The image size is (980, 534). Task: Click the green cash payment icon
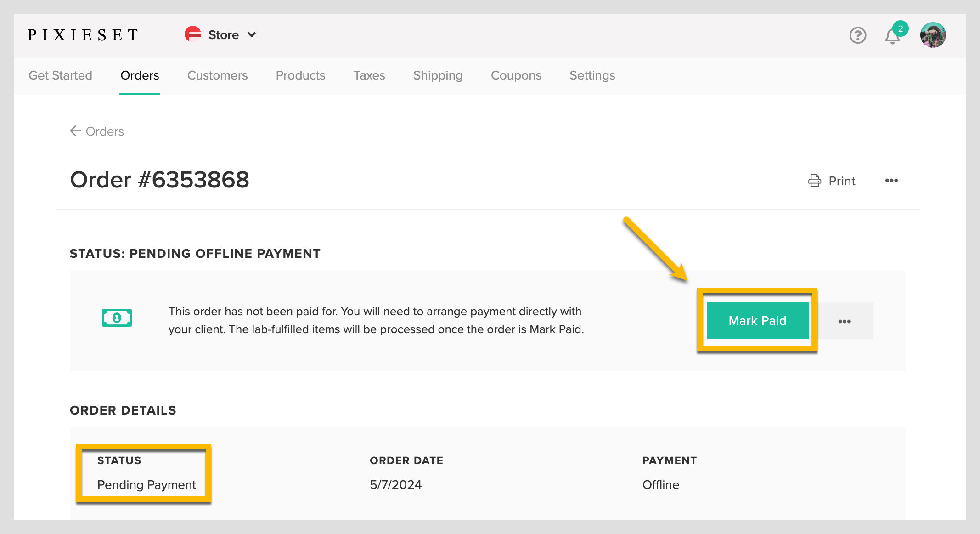[116, 318]
